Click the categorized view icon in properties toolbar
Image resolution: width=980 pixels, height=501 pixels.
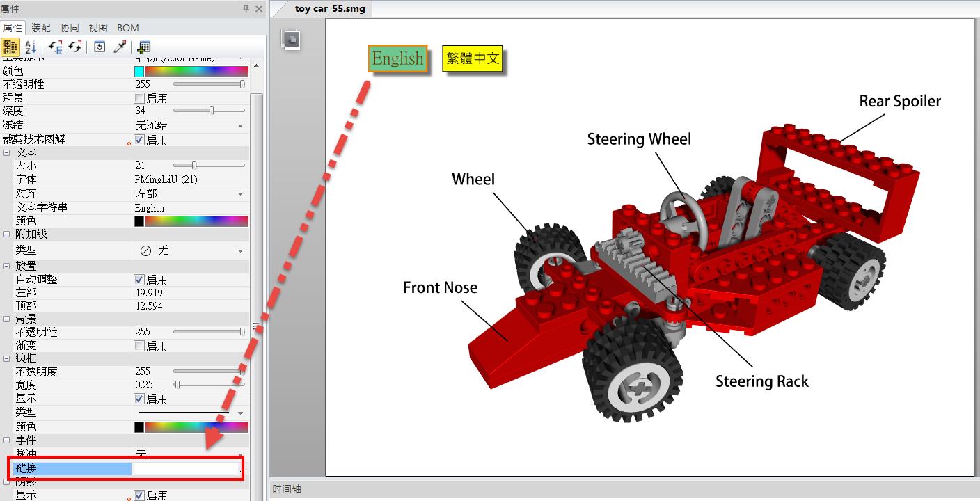(10, 47)
